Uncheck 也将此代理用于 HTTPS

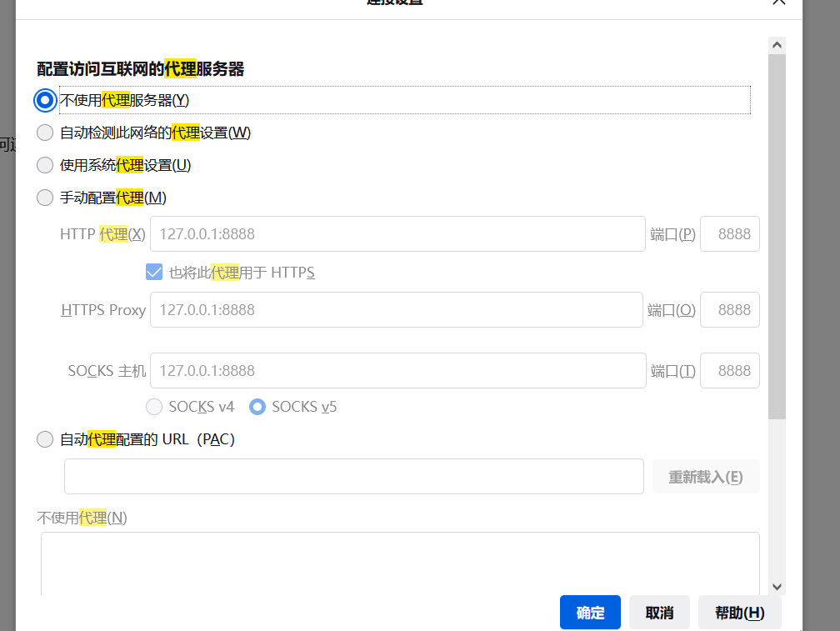pyautogui.click(x=154, y=271)
